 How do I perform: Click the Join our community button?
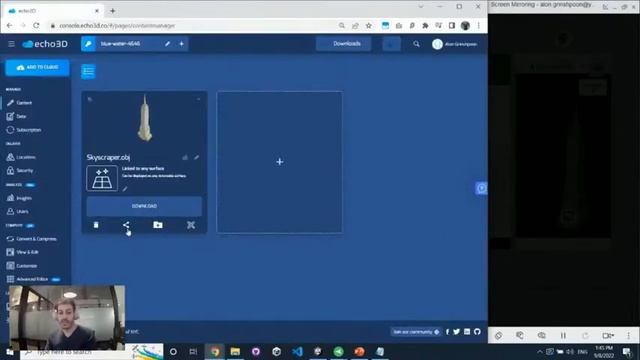(x=416, y=332)
